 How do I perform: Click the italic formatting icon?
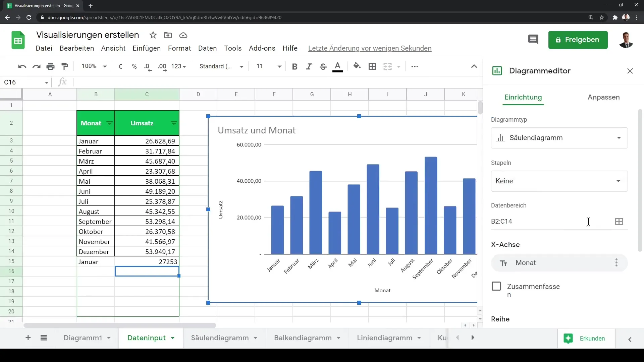pos(308,66)
